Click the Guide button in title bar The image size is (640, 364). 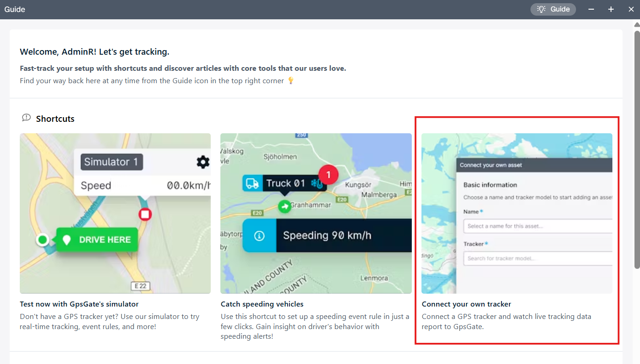pos(553,9)
